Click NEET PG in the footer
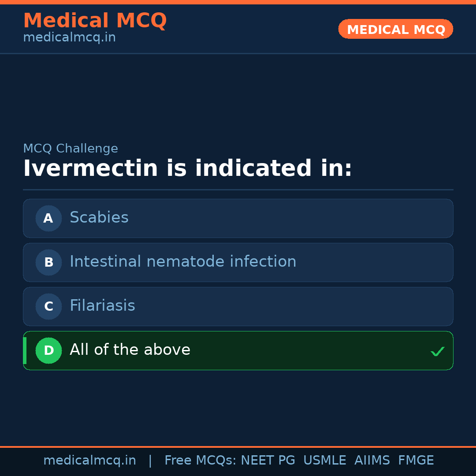This screenshot has height=476, width=476. pos(268,461)
